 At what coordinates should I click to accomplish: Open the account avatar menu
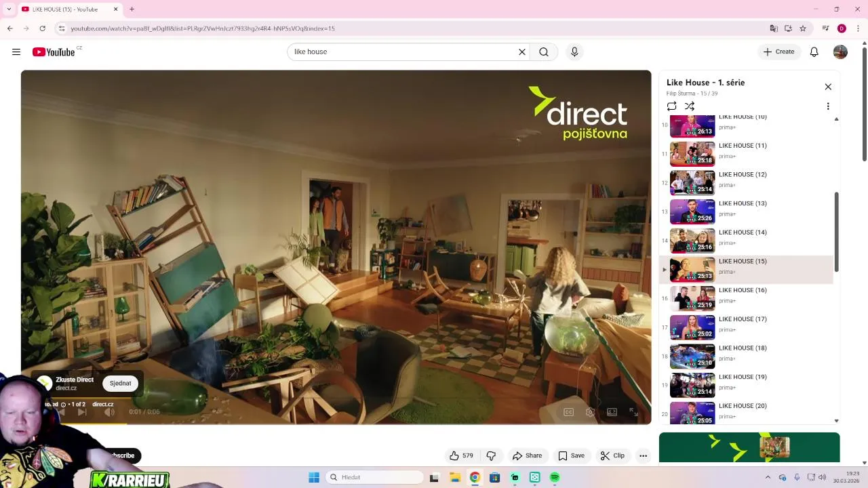[x=840, y=52]
